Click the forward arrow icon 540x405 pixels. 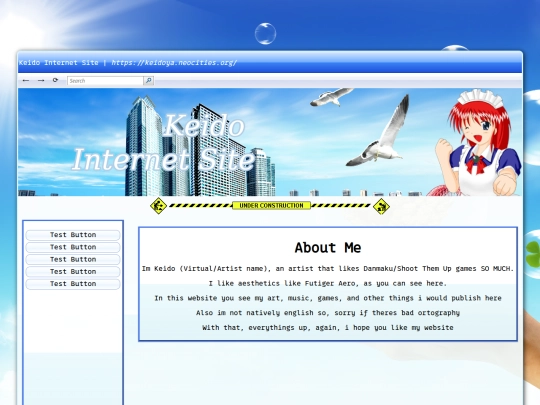click(x=41, y=81)
